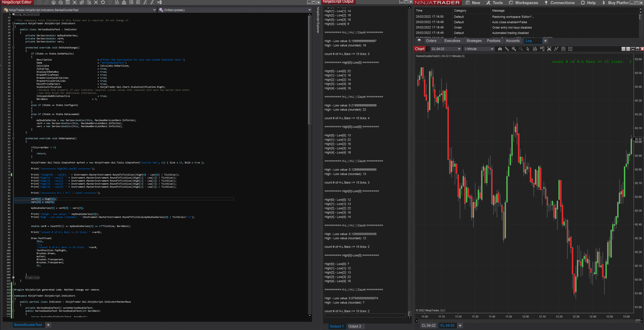This screenshot has height=330, width=644.
Task: Switch to the Executions tab
Action: [452, 41]
